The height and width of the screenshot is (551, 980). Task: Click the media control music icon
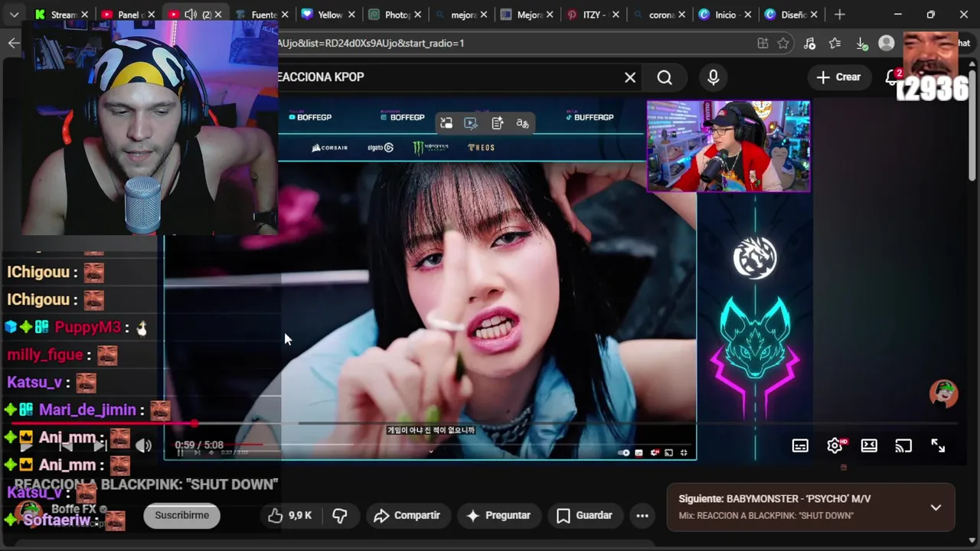click(810, 44)
